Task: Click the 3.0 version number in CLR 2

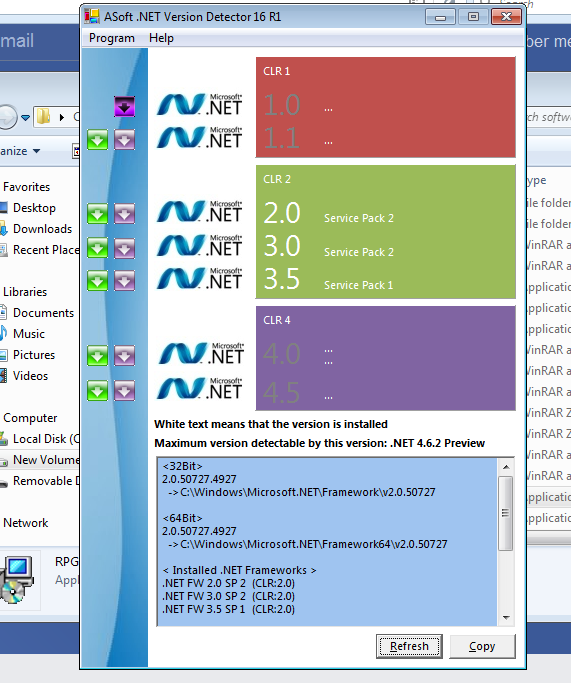Action: tap(282, 246)
